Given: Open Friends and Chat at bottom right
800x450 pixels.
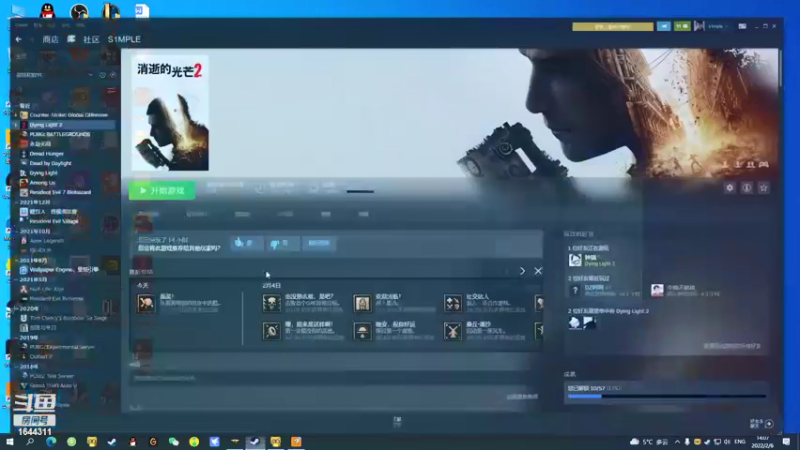Looking at the screenshot, I should coord(762,423).
